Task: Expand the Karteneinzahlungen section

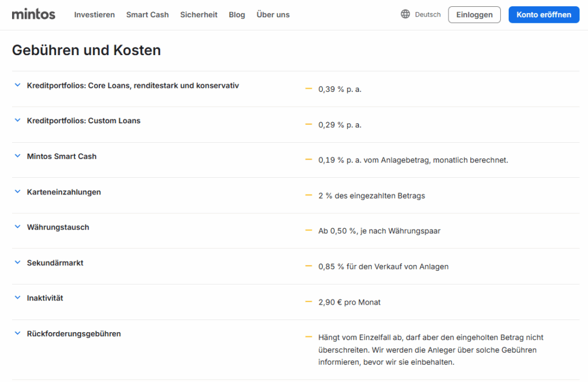Action: point(64,192)
